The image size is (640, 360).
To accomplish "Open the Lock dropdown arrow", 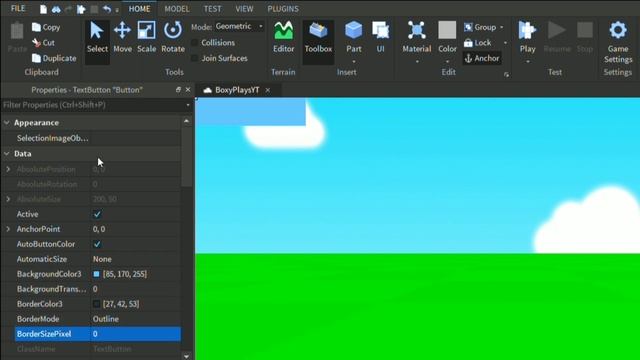I will click(505, 42).
